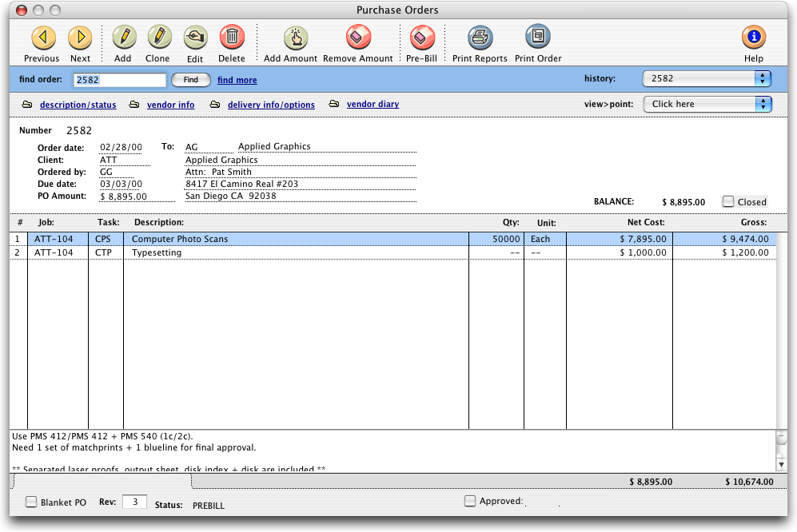Click the Add pencil toolbar icon
Viewport: 797px width, 532px height.
124,37
